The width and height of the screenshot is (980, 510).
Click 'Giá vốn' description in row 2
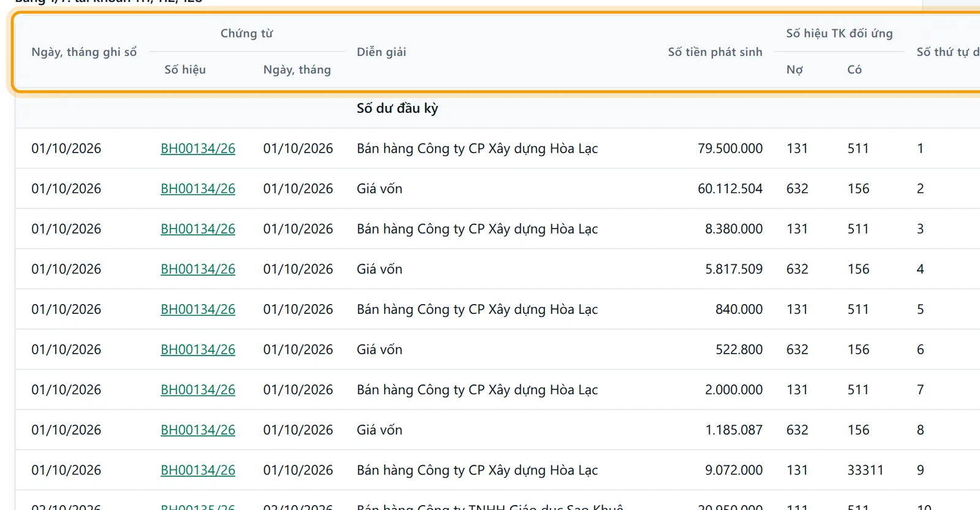point(380,189)
